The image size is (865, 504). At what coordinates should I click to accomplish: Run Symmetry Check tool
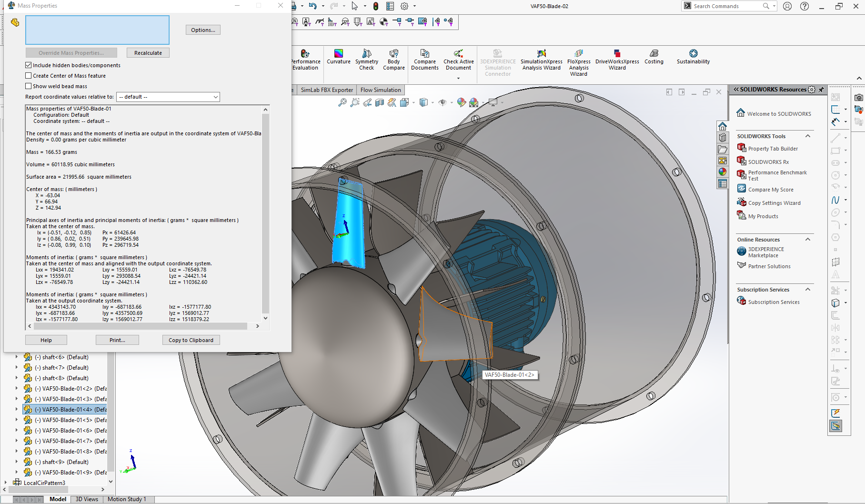point(367,60)
